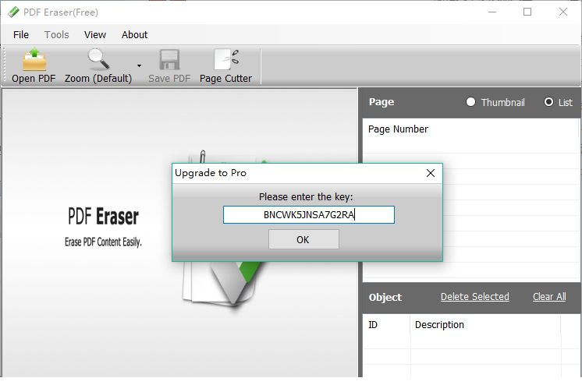The width and height of the screenshot is (582, 392).
Task: Click the Clear All link
Action: click(549, 297)
